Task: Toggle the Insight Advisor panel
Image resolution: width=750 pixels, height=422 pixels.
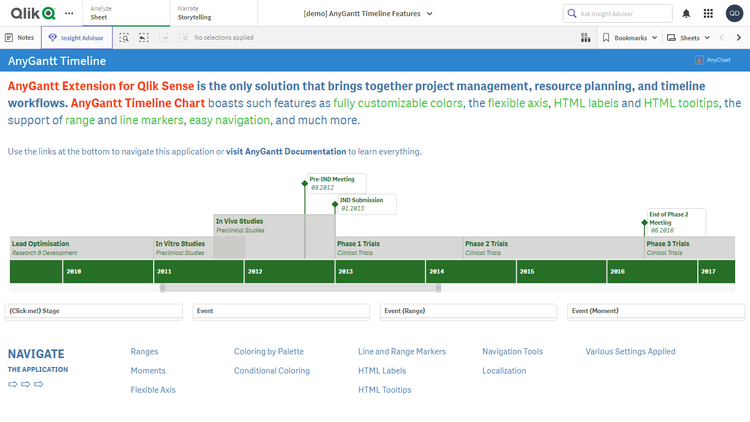Action: (x=77, y=37)
